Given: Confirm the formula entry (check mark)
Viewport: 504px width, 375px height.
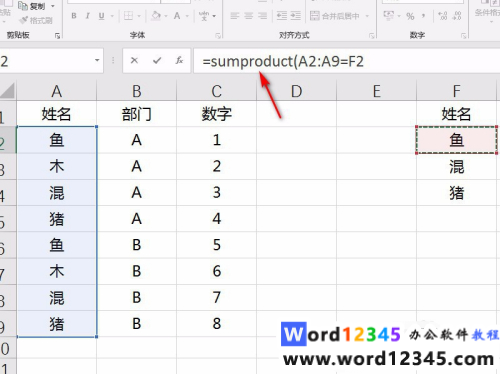Looking at the screenshot, I should (x=157, y=60).
